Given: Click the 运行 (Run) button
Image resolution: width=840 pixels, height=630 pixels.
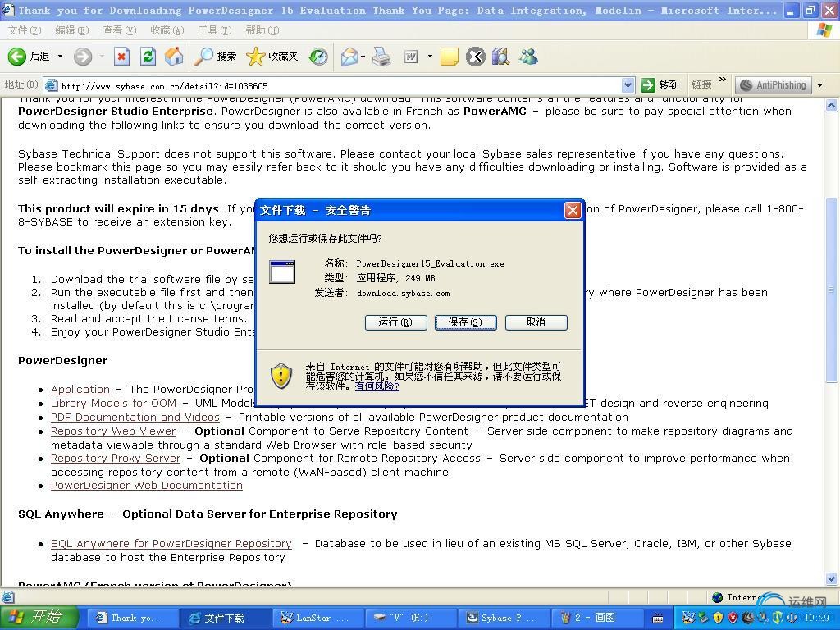Looking at the screenshot, I should [396, 322].
